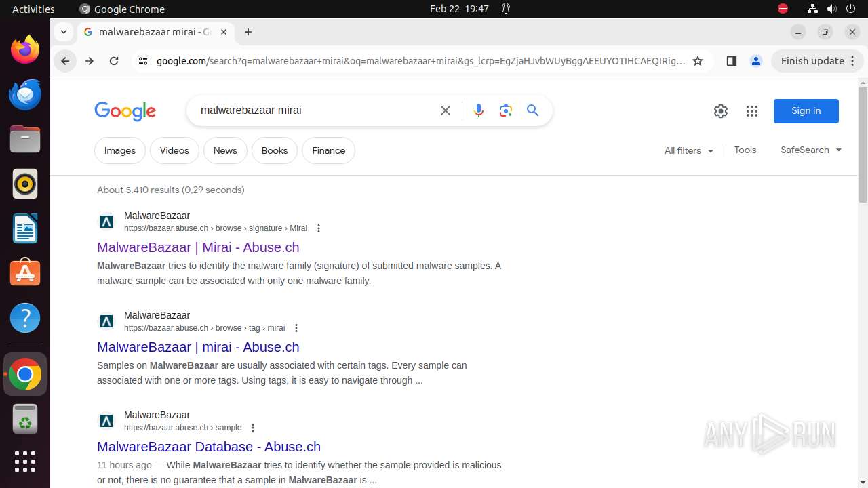Launch Thunderbird mail from dock
The image size is (868, 488).
25,94
